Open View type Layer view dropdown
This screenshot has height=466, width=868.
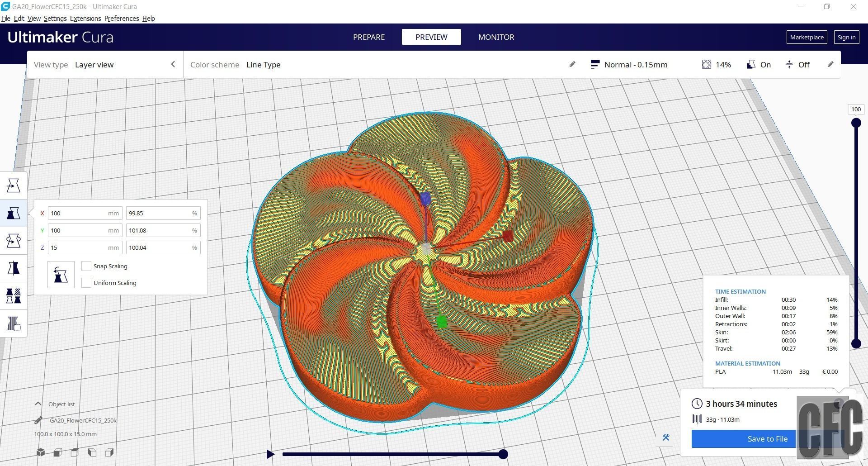tap(105, 65)
